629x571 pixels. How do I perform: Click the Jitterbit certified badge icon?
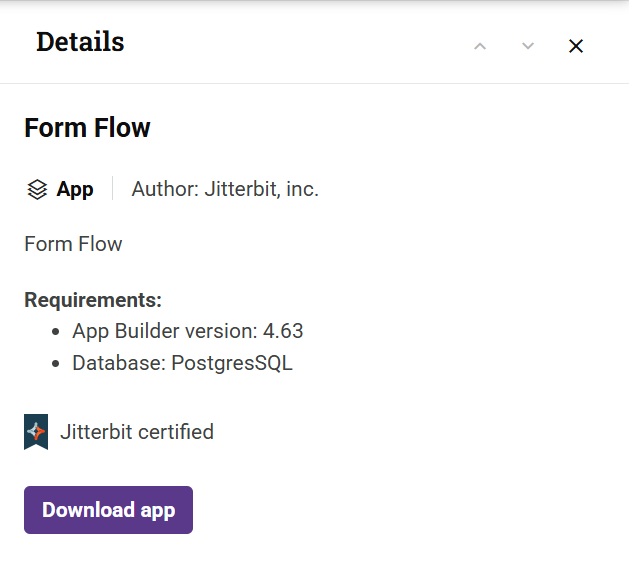36,432
